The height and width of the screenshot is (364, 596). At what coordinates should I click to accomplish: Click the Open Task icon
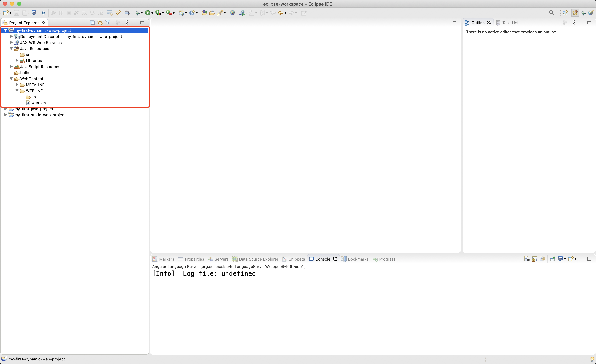(x=212, y=13)
